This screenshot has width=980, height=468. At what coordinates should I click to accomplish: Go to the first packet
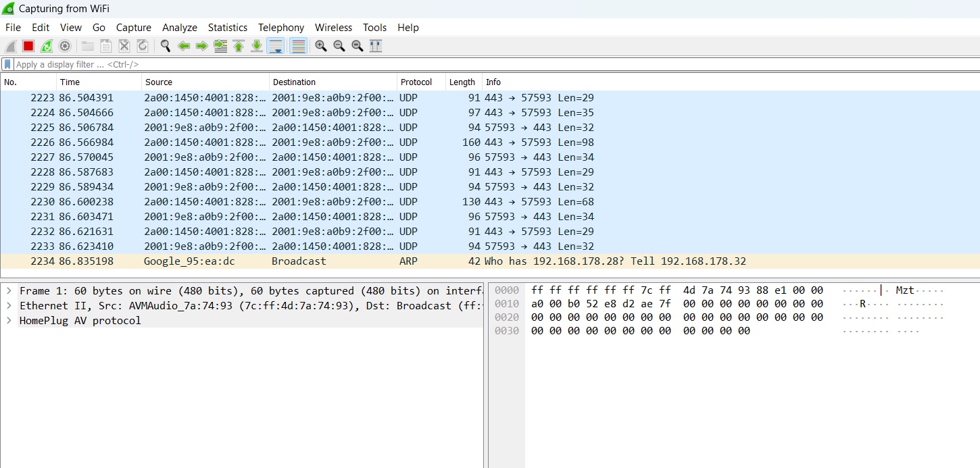pos(239,45)
